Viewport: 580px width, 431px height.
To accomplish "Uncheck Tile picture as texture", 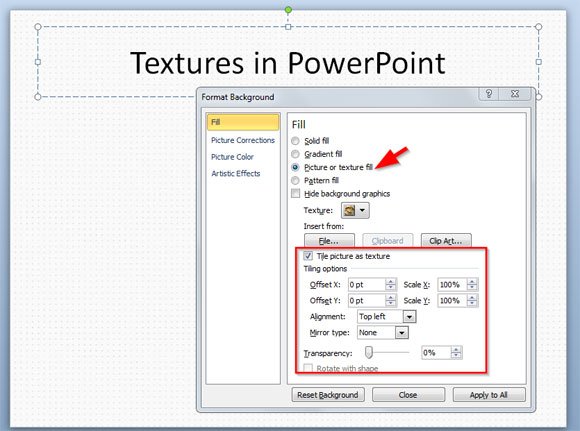I will [308, 256].
